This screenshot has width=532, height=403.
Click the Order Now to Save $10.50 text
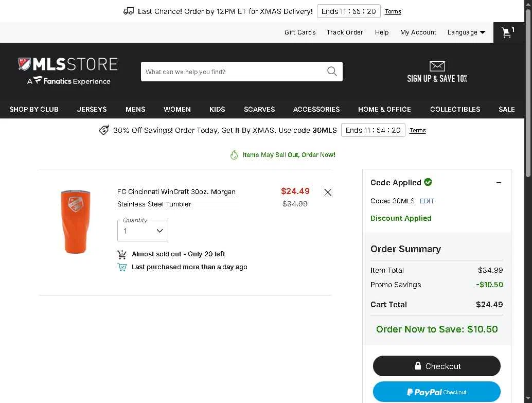[437, 329]
